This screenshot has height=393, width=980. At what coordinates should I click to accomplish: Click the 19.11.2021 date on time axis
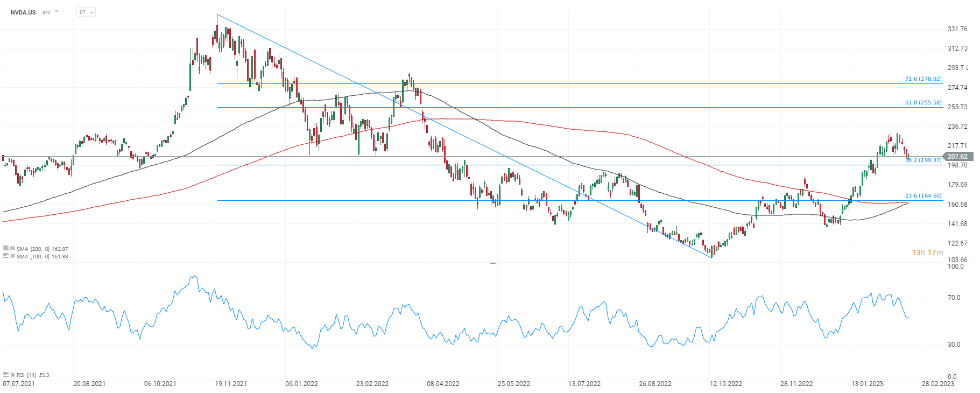click(x=231, y=384)
